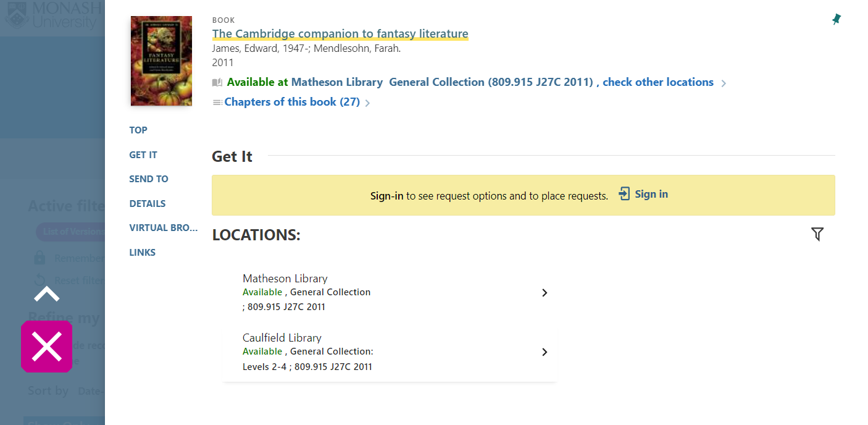Open chevron after check other locations
The image size is (868, 425).
coord(724,83)
